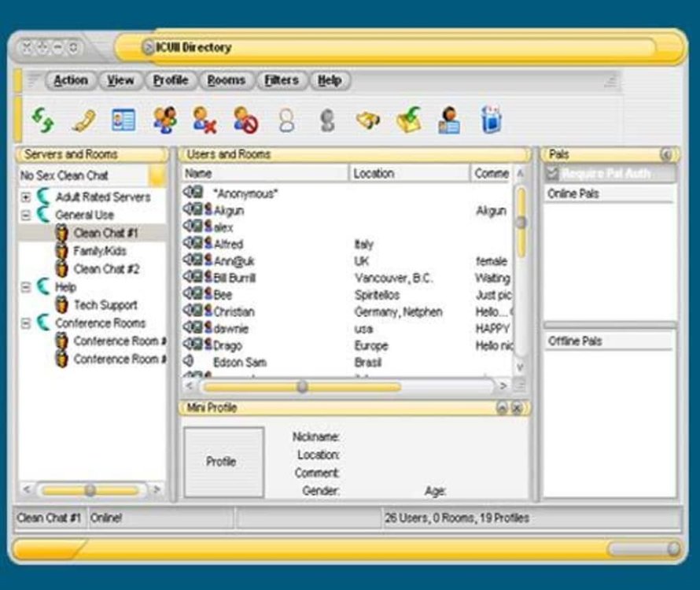Click the user list scroll-down arrow
The image size is (700, 590).
(x=520, y=367)
